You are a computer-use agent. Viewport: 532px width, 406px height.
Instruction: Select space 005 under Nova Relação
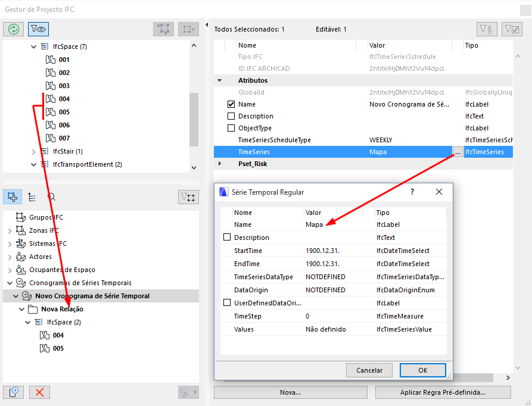tap(58, 348)
